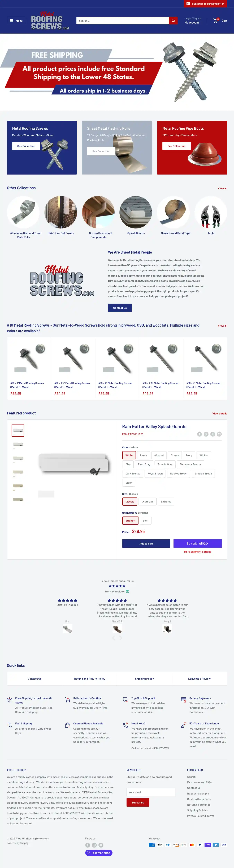The image size is (234, 868).
Task: Select the Linen color option
Action: (144, 455)
